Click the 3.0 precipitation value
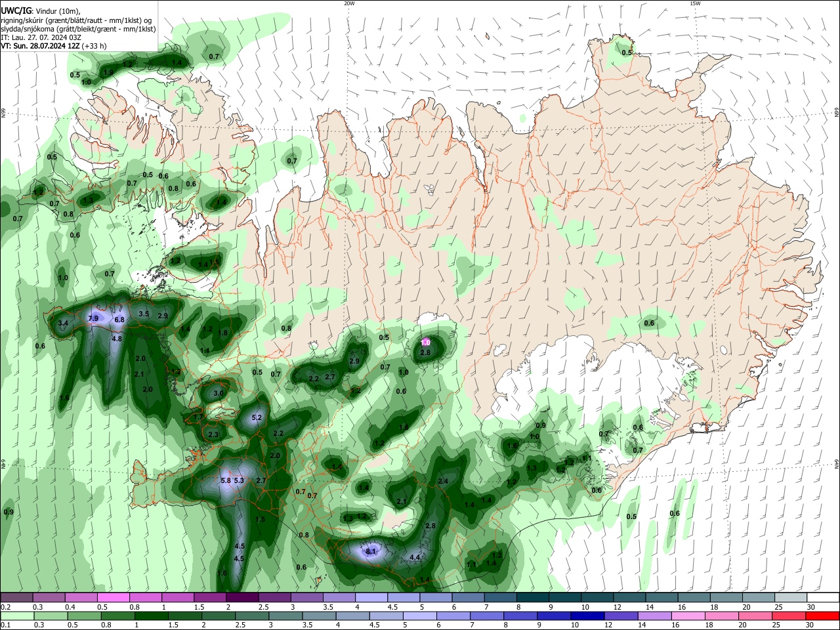This screenshot has width=840, height=630. tap(219, 393)
